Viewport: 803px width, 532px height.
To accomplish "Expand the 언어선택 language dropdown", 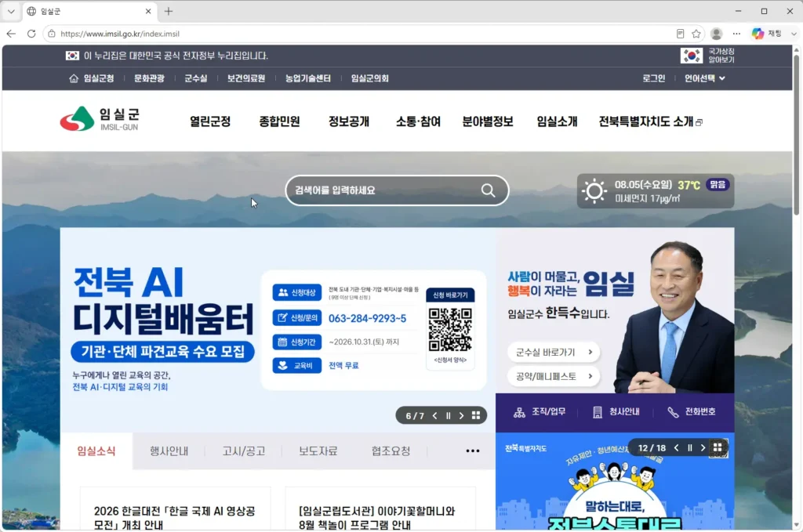I will 705,78.
